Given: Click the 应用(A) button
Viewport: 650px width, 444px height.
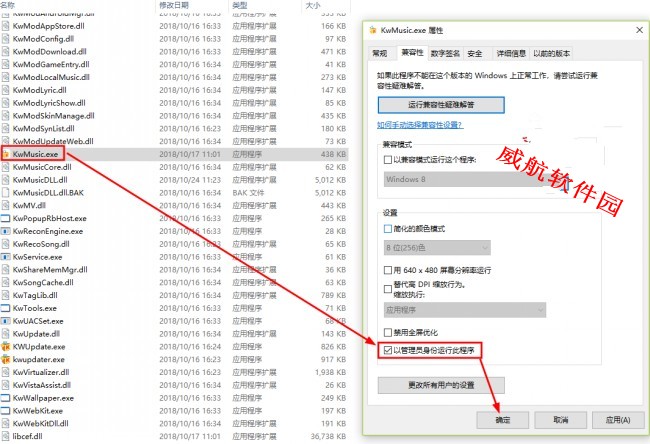Looking at the screenshot, I should (x=618, y=420).
